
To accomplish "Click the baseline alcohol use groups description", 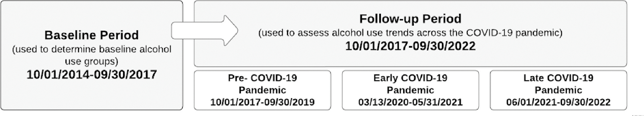I will click(x=91, y=55).
